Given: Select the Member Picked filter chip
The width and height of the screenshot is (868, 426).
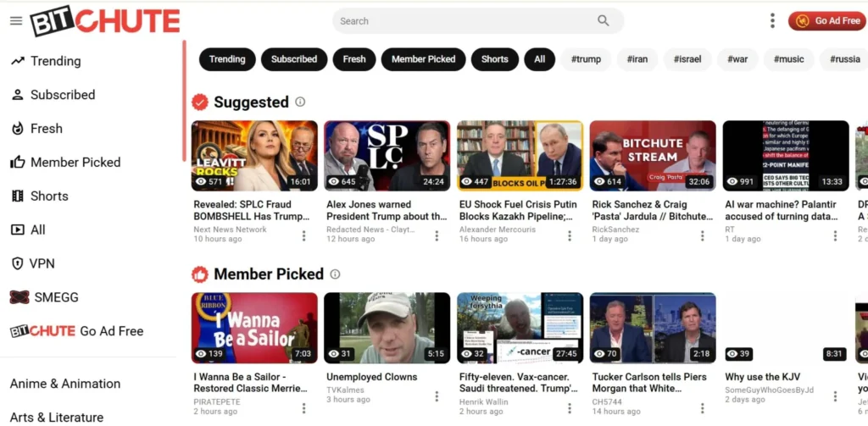Looking at the screenshot, I should (424, 59).
